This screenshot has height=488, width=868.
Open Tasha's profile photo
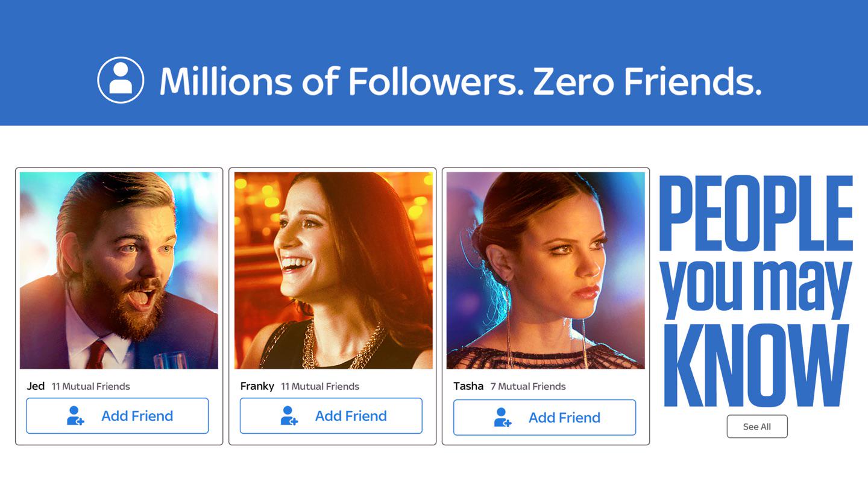click(546, 271)
